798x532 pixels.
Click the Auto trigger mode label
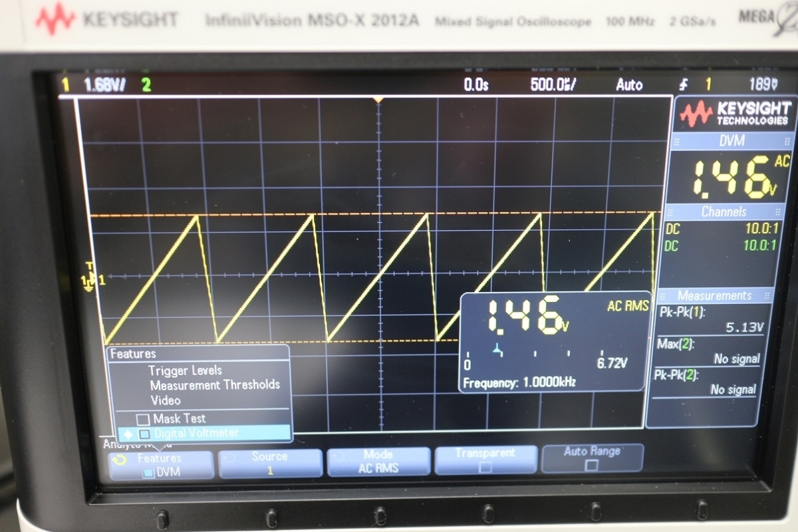(x=629, y=84)
